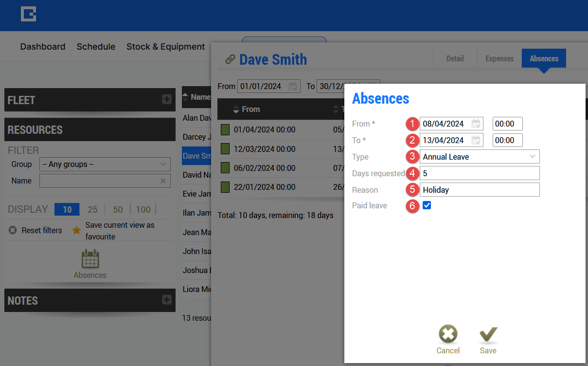Screen dimensions: 588x366
Task: Open the Group filter dropdown
Action: (x=105, y=165)
